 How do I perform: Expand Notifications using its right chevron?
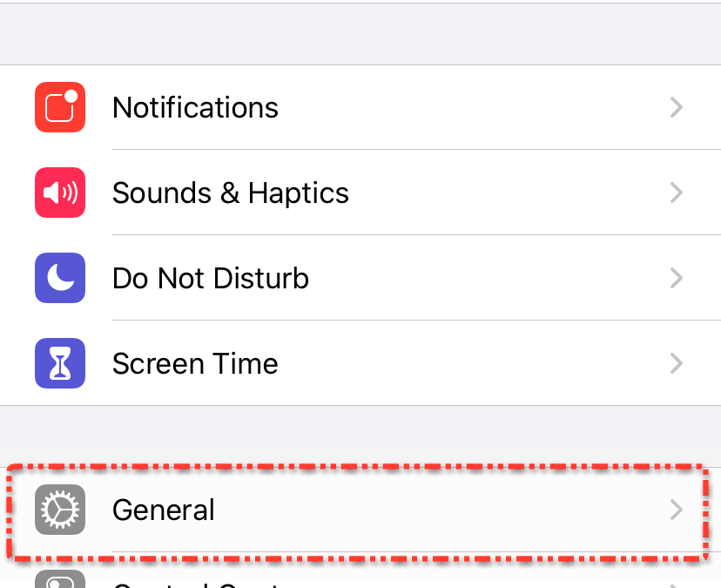pos(676,107)
